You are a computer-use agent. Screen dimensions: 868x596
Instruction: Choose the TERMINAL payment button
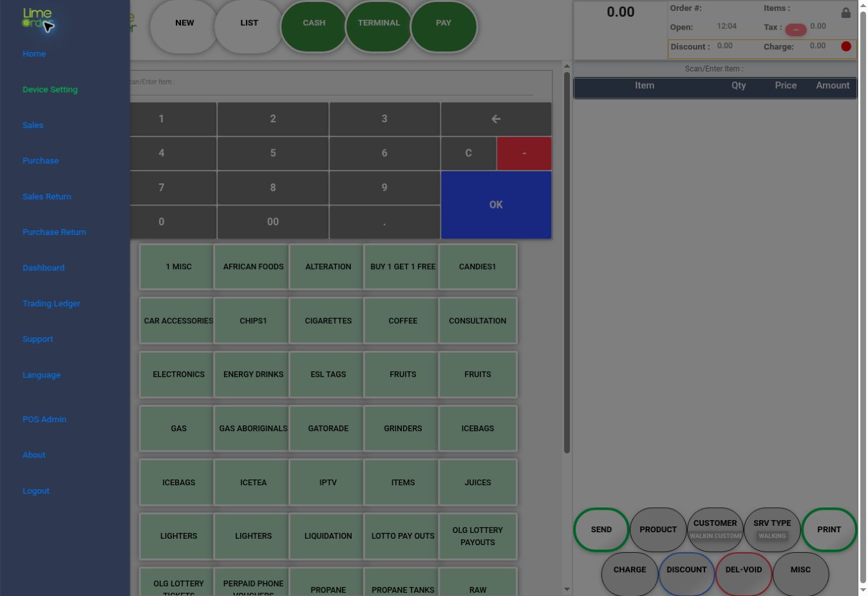coord(379,26)
